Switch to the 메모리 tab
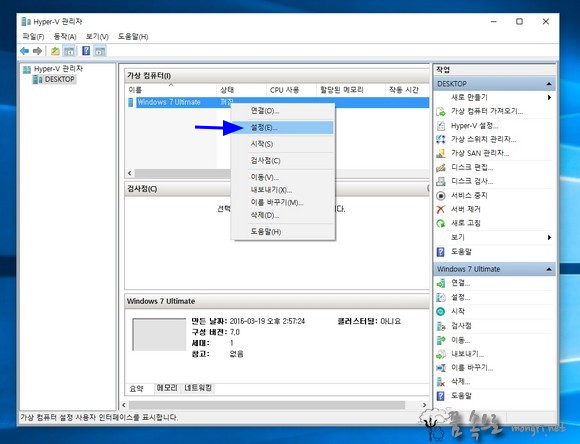Image resolution: width=580 pixels, height=444 pixels. click(167, 388)
